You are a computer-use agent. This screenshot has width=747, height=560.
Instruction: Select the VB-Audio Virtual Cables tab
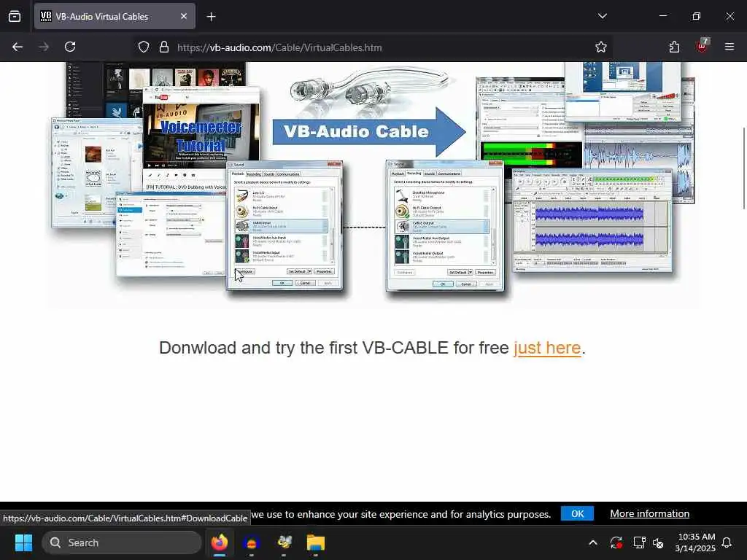[x=115, y=17]
